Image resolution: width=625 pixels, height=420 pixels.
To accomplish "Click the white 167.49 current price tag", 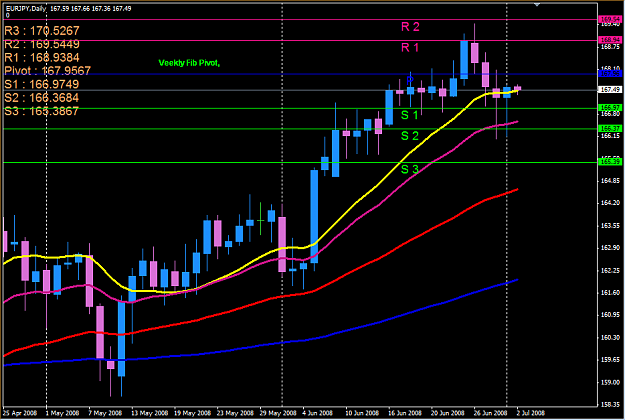I will click(610, 90).
